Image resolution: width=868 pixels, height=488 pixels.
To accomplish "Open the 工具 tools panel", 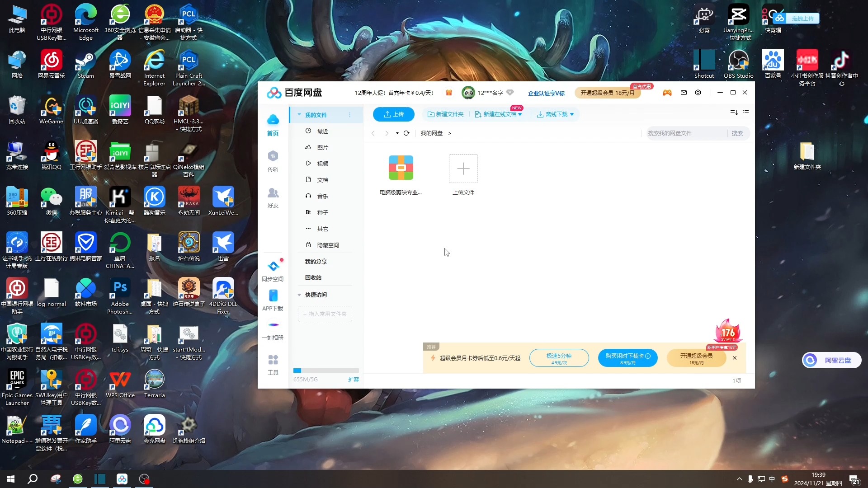I will 273,365.
